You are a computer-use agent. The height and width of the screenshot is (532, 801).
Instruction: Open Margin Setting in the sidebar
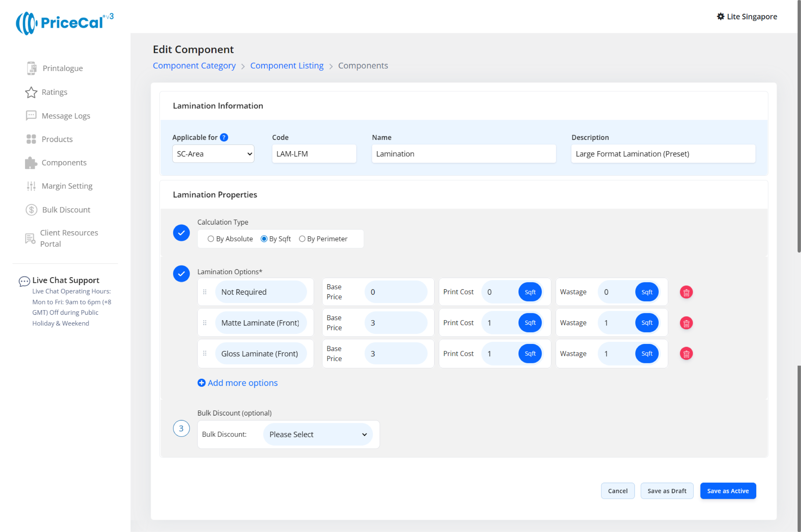[67, 186]
